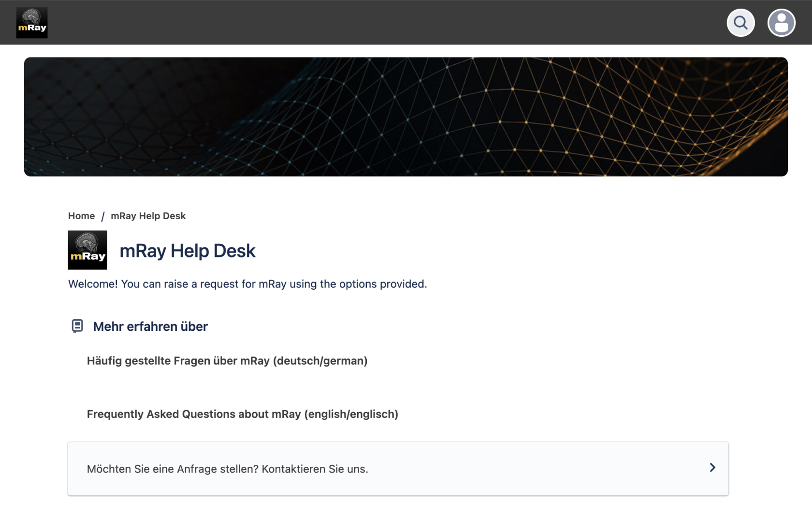Screen dimensions: 812x506
Task: Click the network mesh banner image
Action: (406, 117)
